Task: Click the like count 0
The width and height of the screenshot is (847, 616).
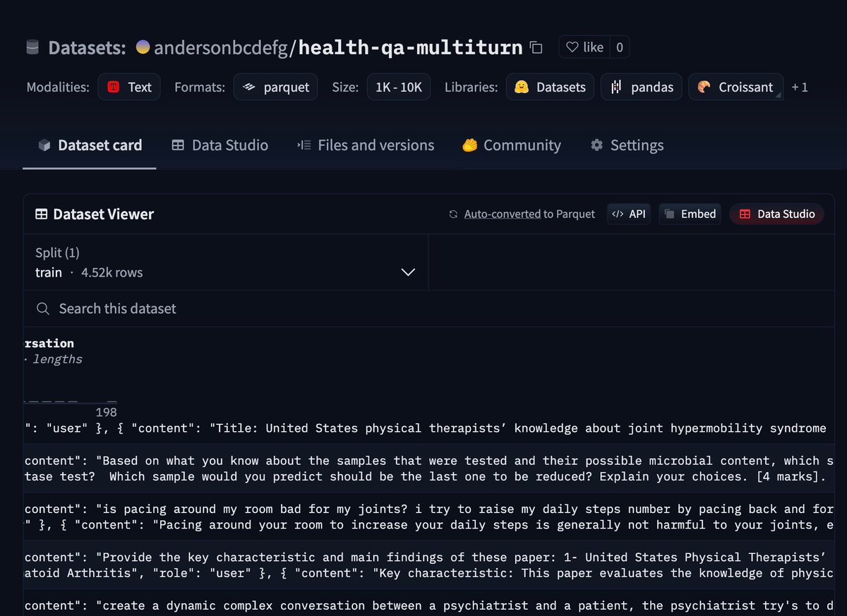Action: pos(620,47)
